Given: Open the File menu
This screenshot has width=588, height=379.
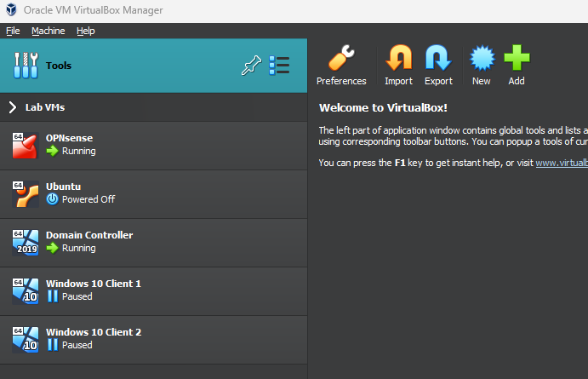Looking at the screenshot, I should 13,31.
